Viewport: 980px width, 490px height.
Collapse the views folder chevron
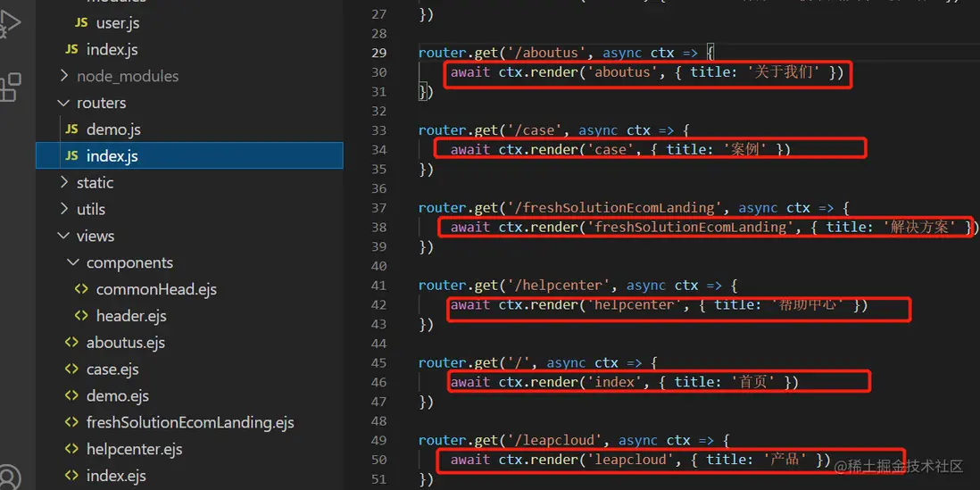(63, 237)
